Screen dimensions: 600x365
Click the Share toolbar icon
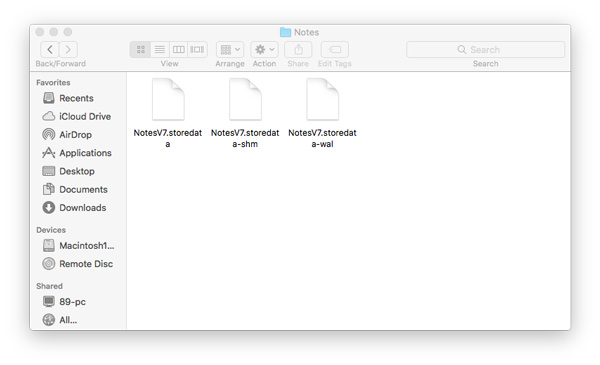298,49
